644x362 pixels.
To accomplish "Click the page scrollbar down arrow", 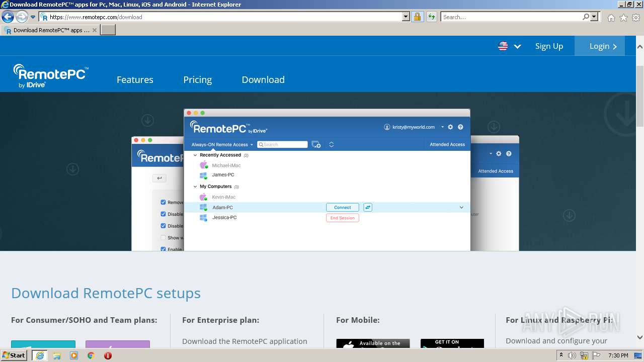I will click(639, 337).
